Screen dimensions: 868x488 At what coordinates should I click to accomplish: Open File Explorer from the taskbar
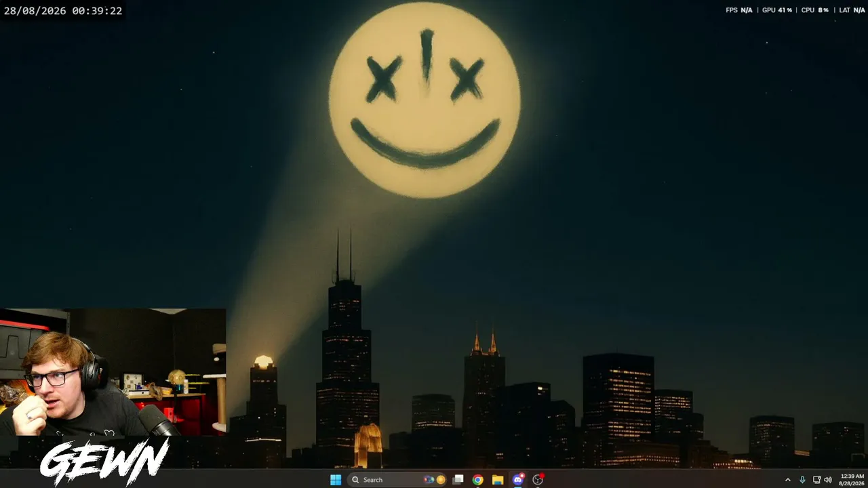pyautogui.click(x=498, y=480)
